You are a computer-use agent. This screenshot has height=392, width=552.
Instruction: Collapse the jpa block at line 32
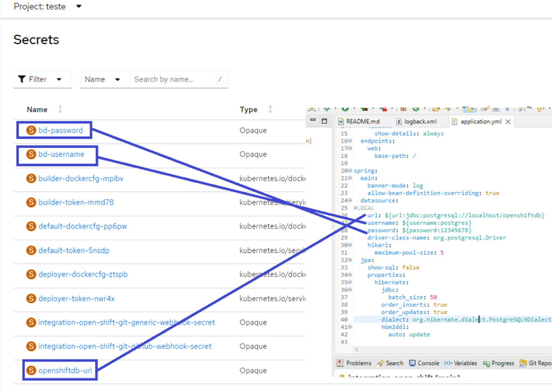click(x=350, y=260)
